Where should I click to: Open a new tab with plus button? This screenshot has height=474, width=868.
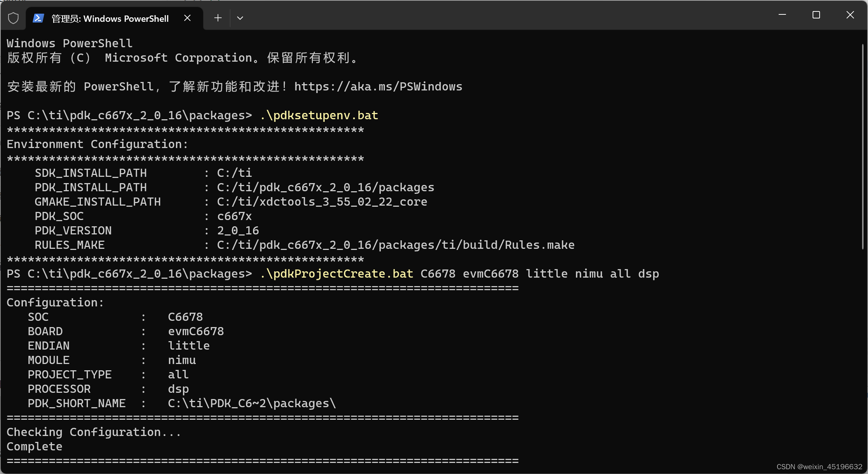point(218,18)
